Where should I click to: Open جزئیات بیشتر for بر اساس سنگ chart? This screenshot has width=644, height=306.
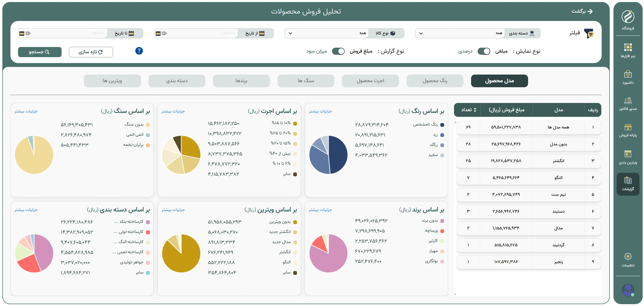[x=26, y=111]
